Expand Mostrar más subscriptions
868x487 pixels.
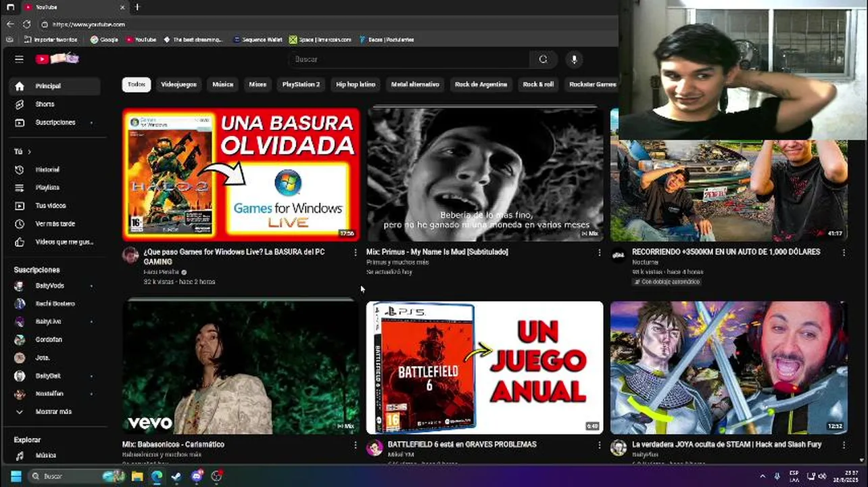(x=54, y=412)
